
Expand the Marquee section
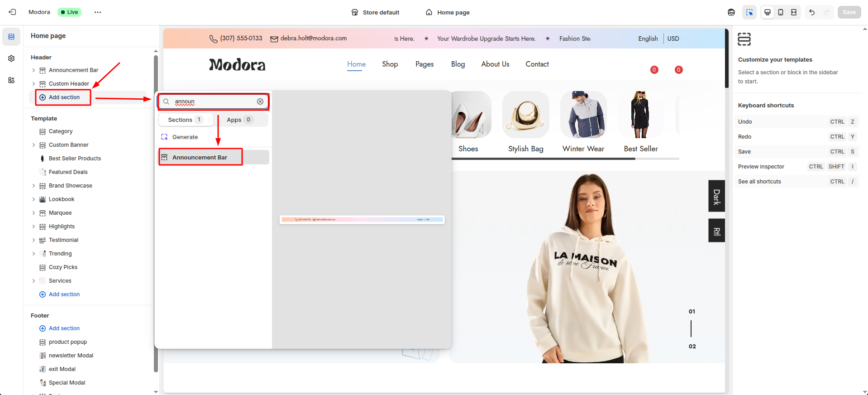pyautogui.click(x=33, y=213)
